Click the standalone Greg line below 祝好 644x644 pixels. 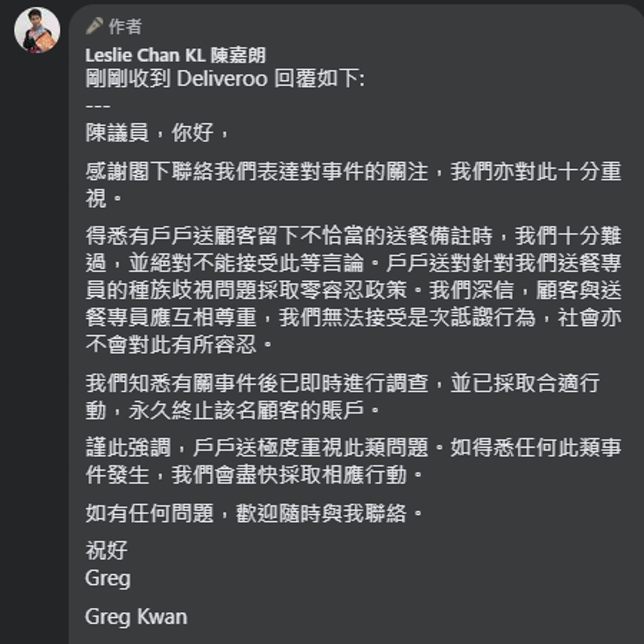click(108, 578)
